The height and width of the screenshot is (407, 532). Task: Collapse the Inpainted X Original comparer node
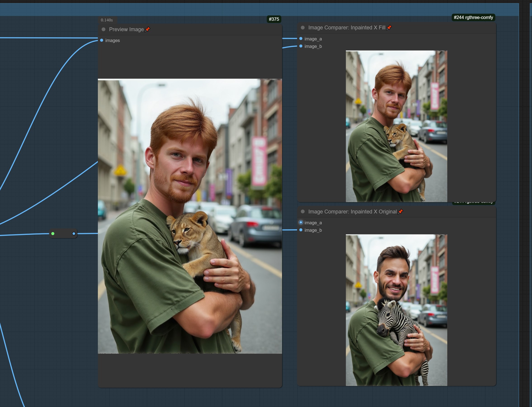[302, 211]
